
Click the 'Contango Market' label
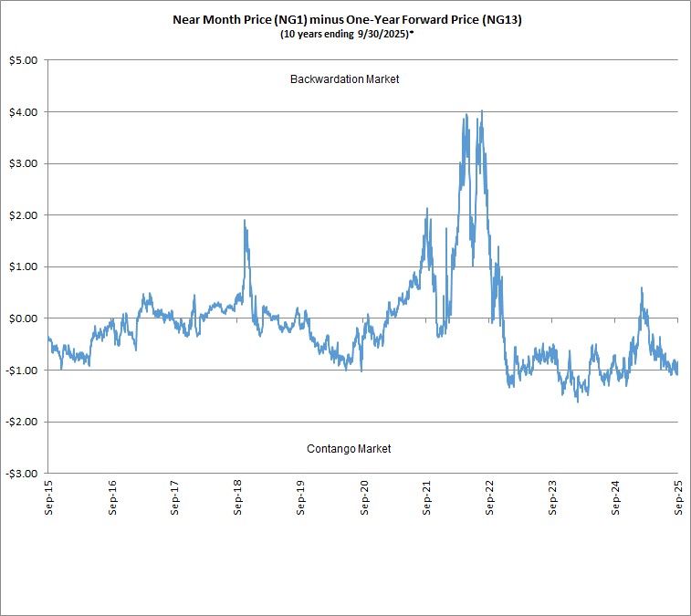click(x=349, y=449)
